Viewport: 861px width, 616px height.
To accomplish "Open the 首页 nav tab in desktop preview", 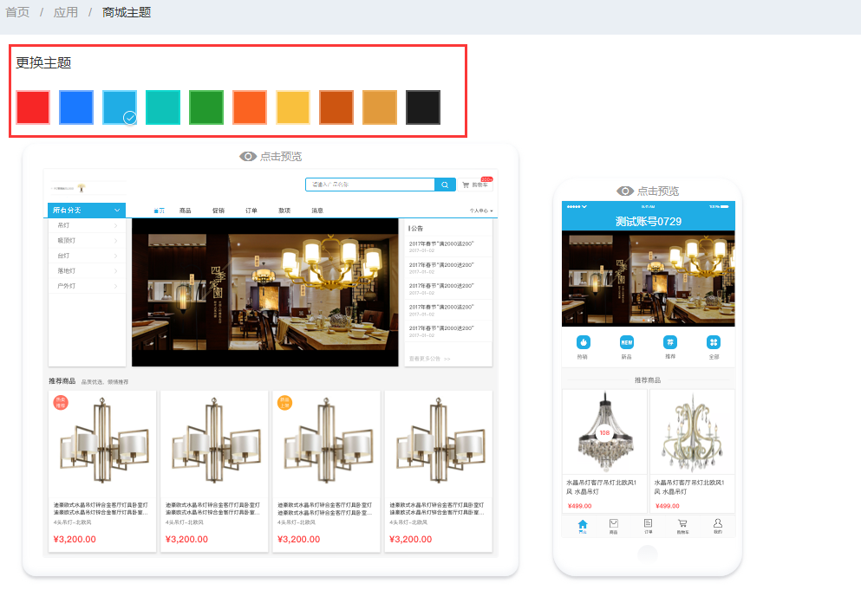I will (x=160, y=211).
